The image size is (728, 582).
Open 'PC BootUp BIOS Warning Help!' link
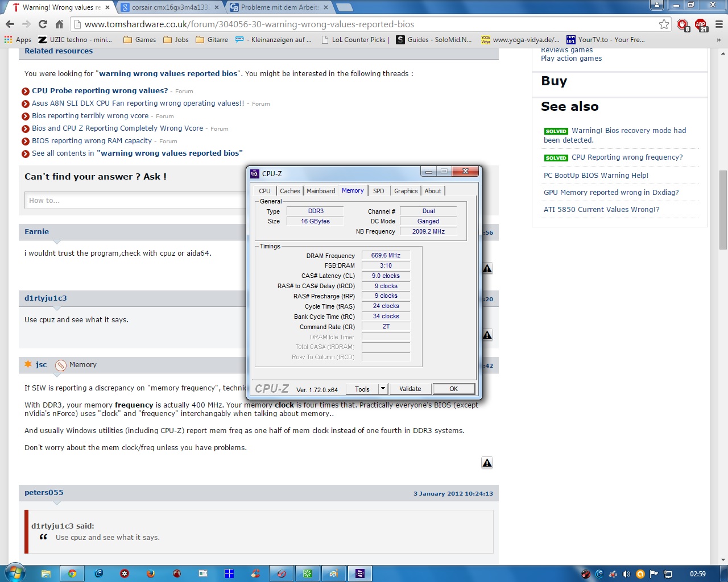(596, 176)
